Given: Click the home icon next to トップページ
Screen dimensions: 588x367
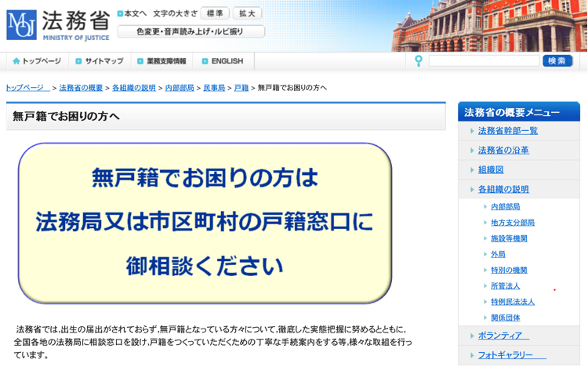Looking at the screenshot, I should coord(16,61).
